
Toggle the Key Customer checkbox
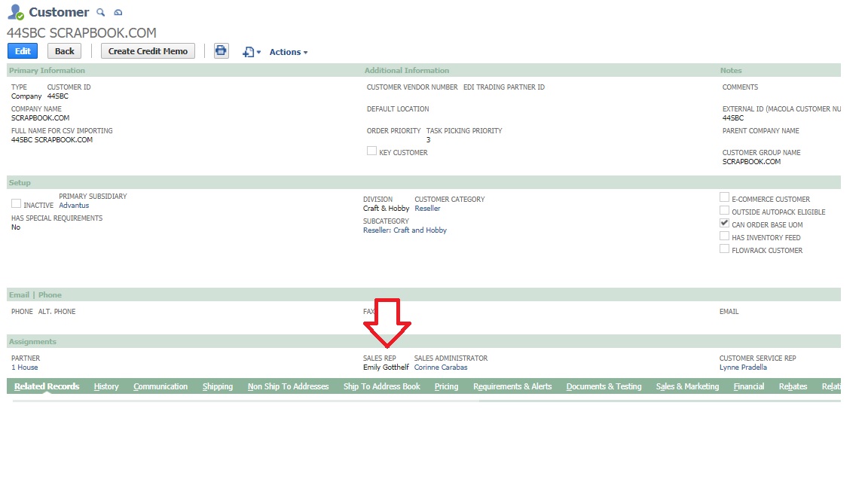(x=371, y=151)
